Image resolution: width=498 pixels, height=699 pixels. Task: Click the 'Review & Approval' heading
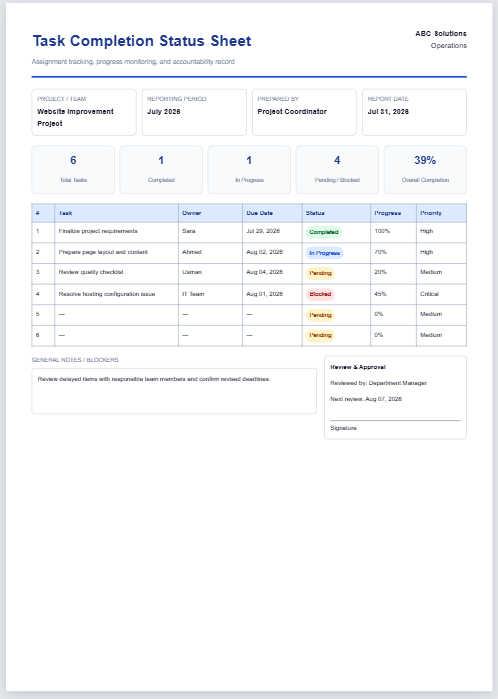(358, 367)
